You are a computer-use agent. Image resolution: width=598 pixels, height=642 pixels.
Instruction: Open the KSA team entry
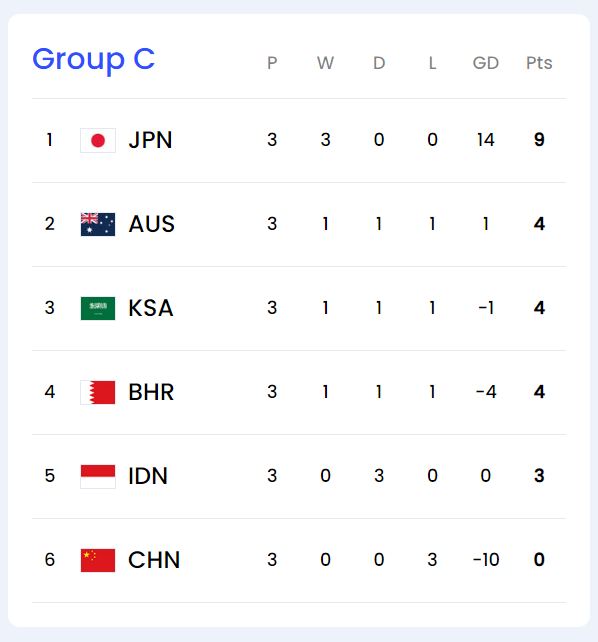coord(151,308)
